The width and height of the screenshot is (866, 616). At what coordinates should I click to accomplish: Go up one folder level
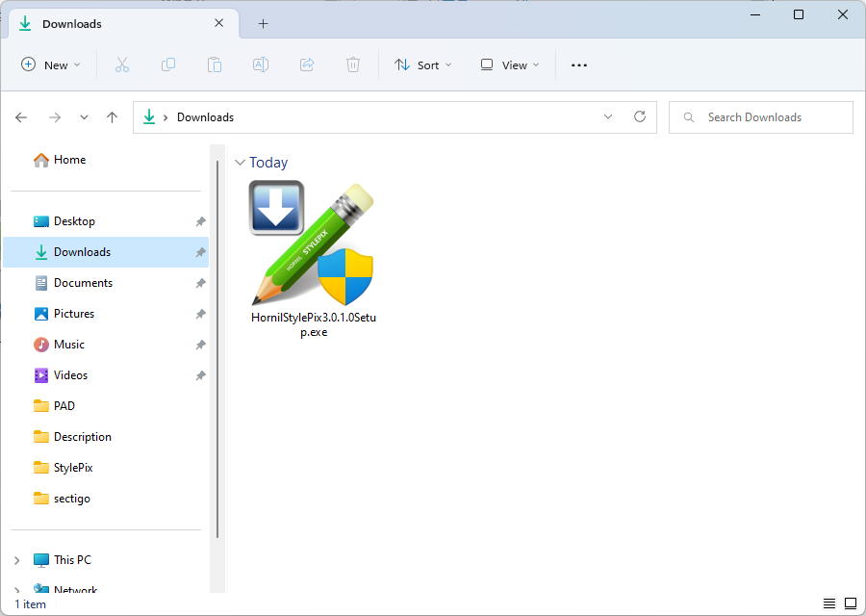click(113, 117)
